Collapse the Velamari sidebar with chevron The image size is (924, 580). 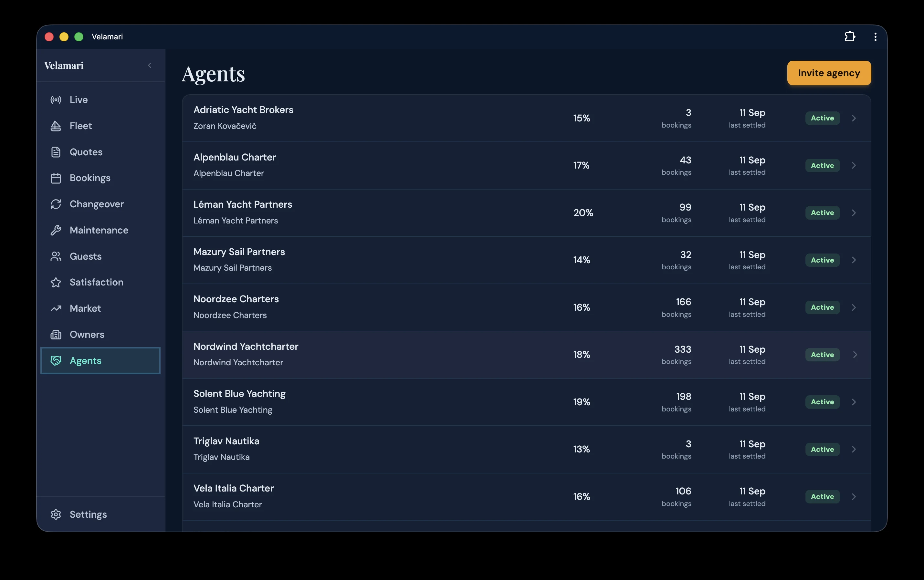point(150,66)
